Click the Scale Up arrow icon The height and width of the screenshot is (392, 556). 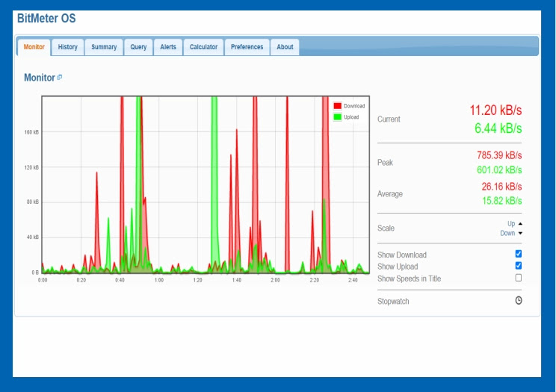[x=520, y=224]
